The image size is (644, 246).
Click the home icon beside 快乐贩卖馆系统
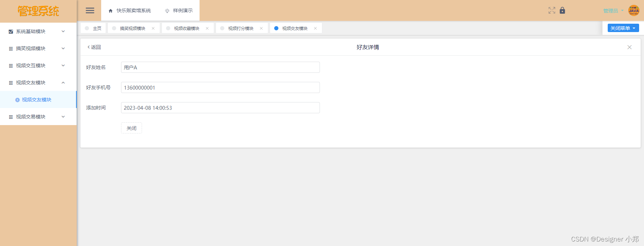tap(111, 11)
